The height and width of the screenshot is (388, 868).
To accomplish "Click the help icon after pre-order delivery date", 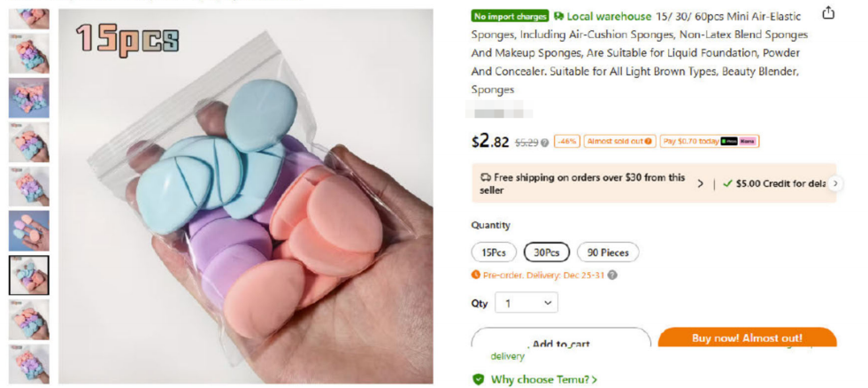I will tap(612, 275).
